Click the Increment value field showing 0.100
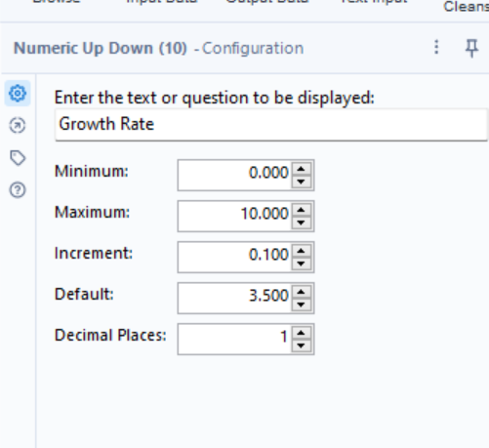489x448 pixels. 234,257
